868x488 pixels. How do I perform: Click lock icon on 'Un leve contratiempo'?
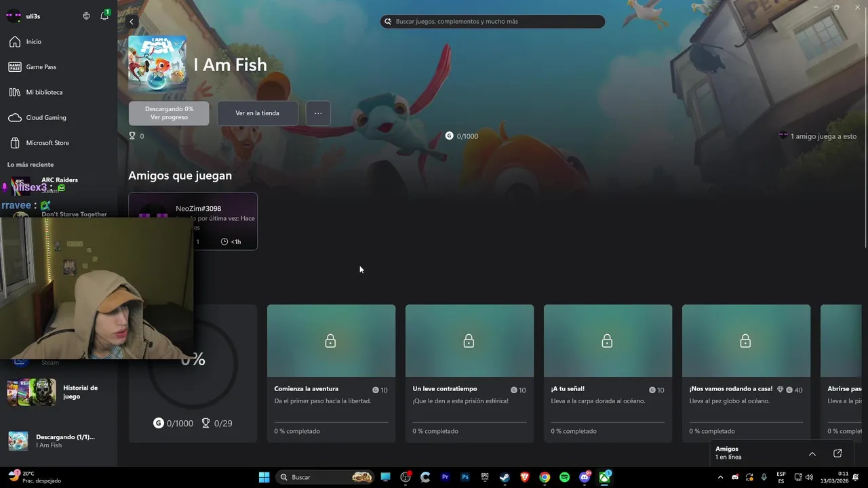pos(469,341)
